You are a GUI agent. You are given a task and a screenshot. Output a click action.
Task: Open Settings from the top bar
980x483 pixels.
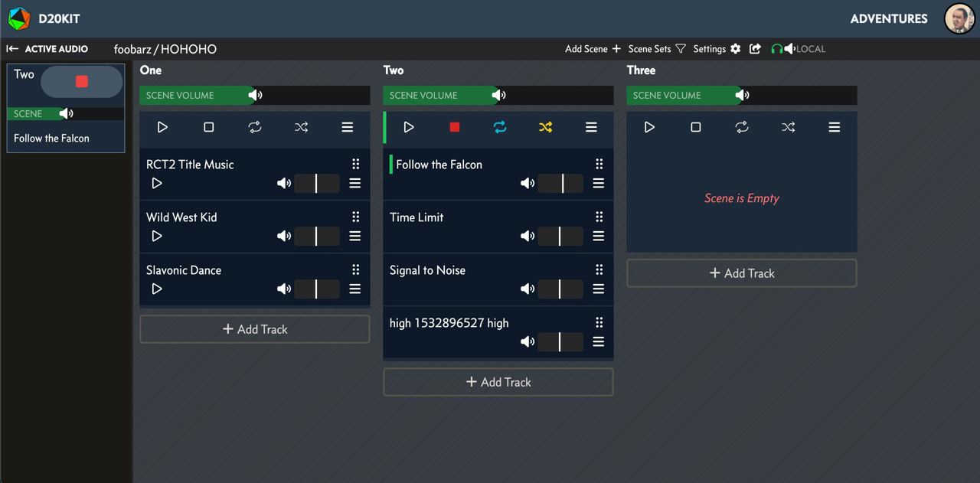(x=717, y=49)
